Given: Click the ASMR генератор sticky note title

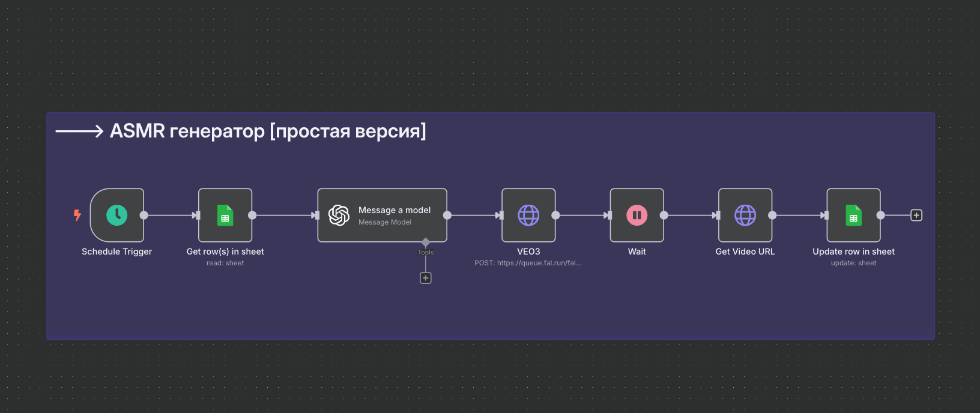Looking at the screenshot, I should [x=268, y=131].
